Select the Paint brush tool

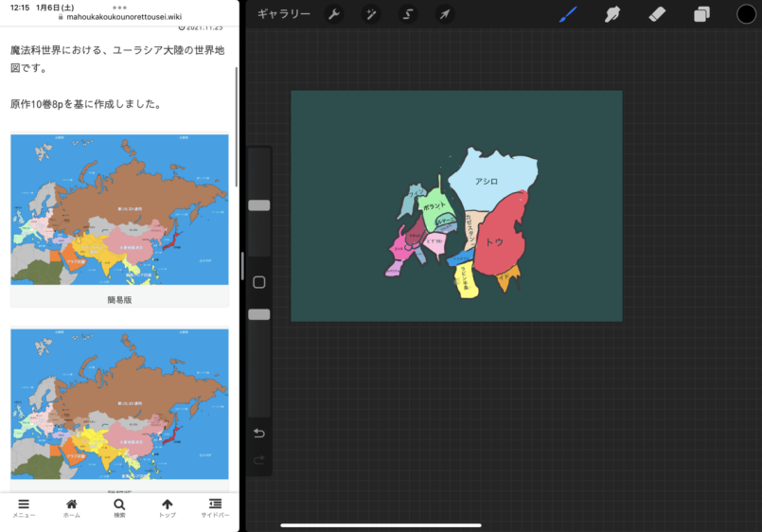[x=568, y=14]
